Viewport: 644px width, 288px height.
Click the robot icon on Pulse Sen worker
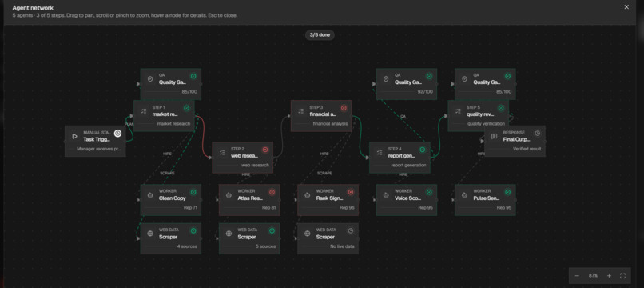point(464,195)
